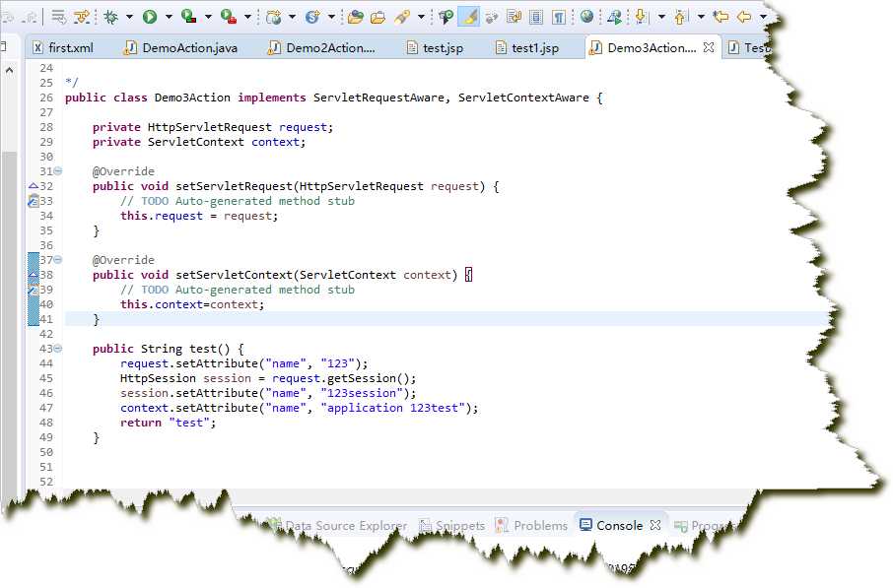Open the Problems view tab

[532, 525]
